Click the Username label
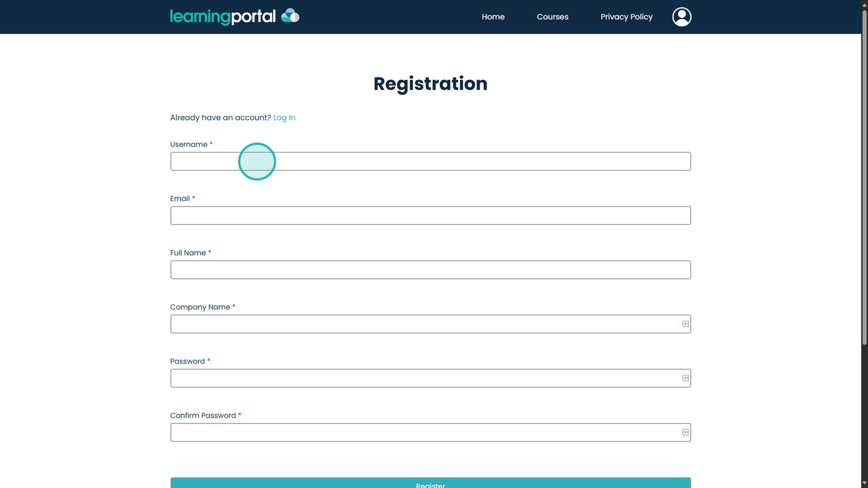868x488 pixels. tap(189, 144)
